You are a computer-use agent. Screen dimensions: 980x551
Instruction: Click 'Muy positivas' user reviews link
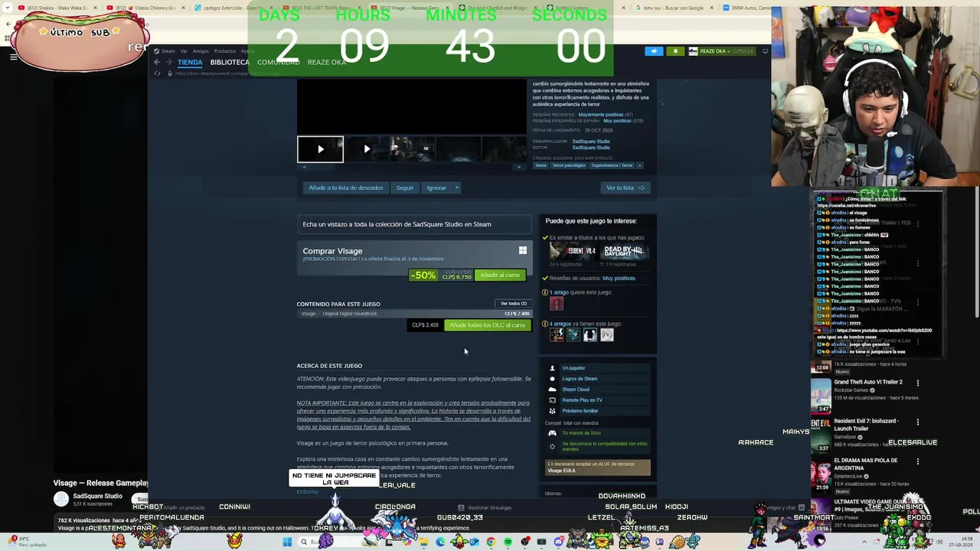(x=619, y=279)
